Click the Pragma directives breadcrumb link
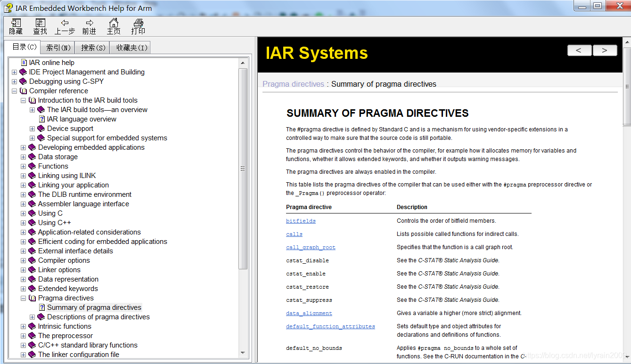Image resolution: width=631 pixels, height=364 pixels. click(293, 84)
